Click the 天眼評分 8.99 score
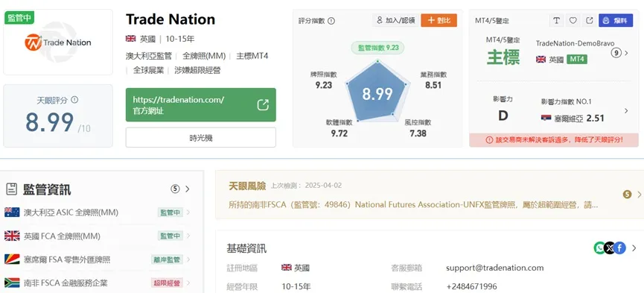Screen dimensions: 644x293 click(49, 122)
